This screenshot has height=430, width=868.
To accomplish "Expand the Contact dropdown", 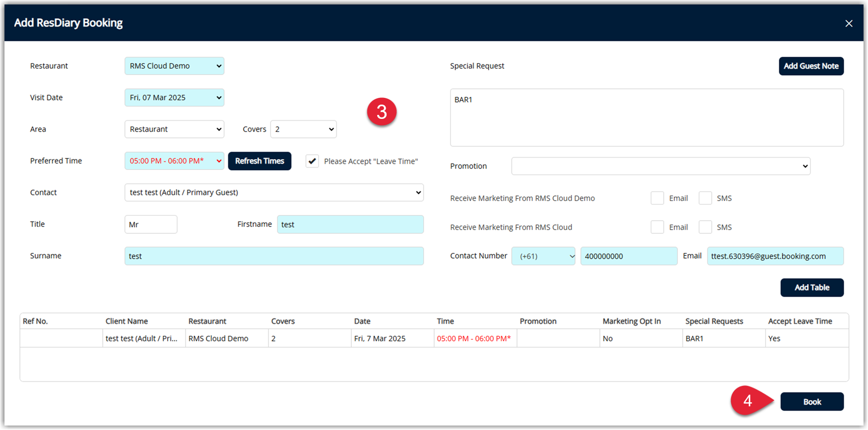I will coord(274,193).
